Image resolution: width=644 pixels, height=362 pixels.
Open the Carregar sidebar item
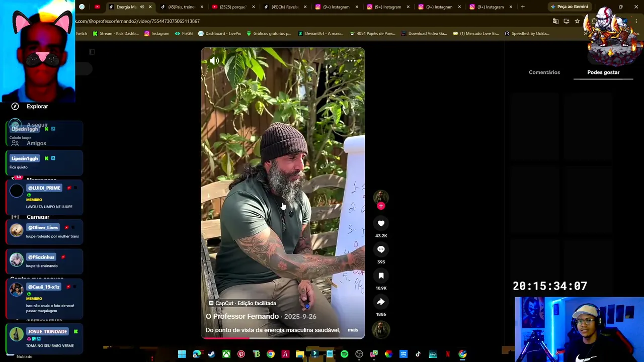point(38,217)
